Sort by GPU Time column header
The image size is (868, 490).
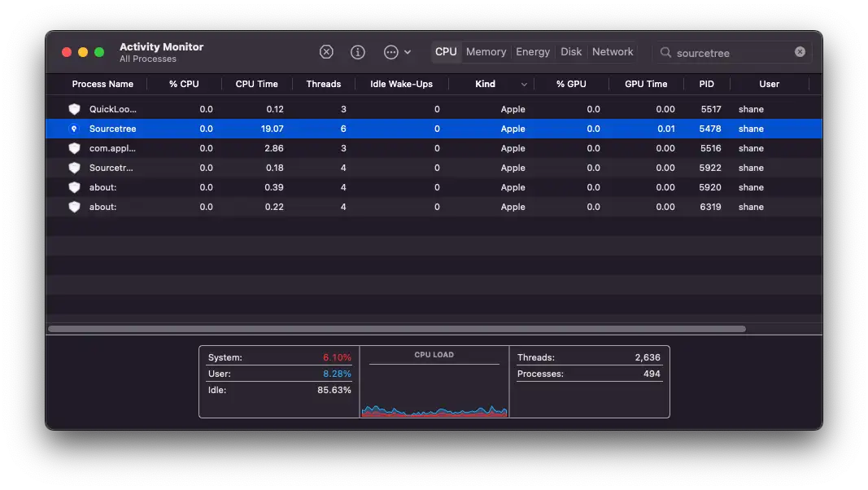(646, 84)
